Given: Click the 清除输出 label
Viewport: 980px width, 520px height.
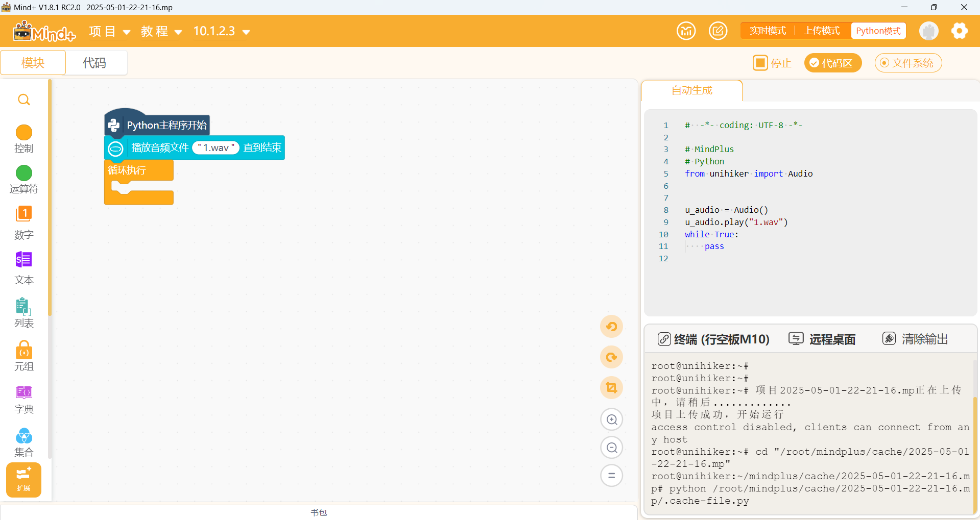Looking at the screenshot, I should coord(925,339).
